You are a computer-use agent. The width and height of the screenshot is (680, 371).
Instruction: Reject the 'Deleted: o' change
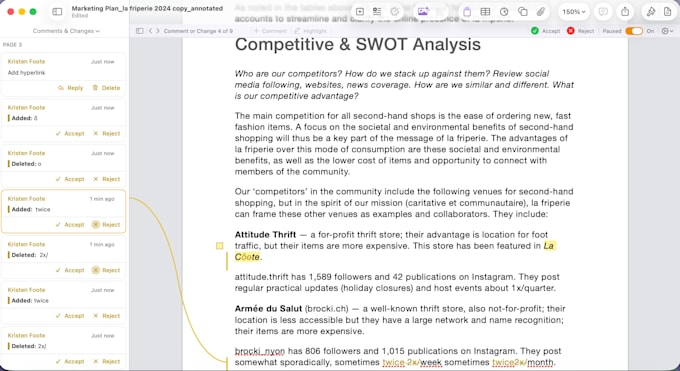107,179
